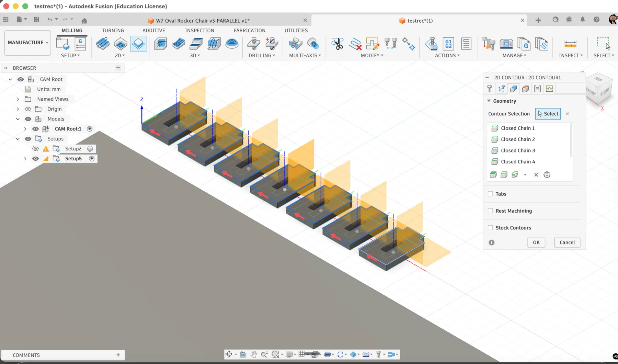The height and width of the screenshot is (364, 618).
Task: Open the Tool Library in Manage panel
Action: [488, 44]
